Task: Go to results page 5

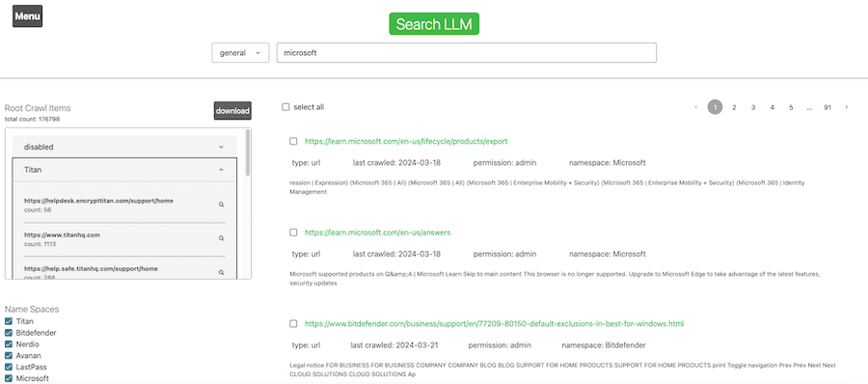Action: (791, 107)
